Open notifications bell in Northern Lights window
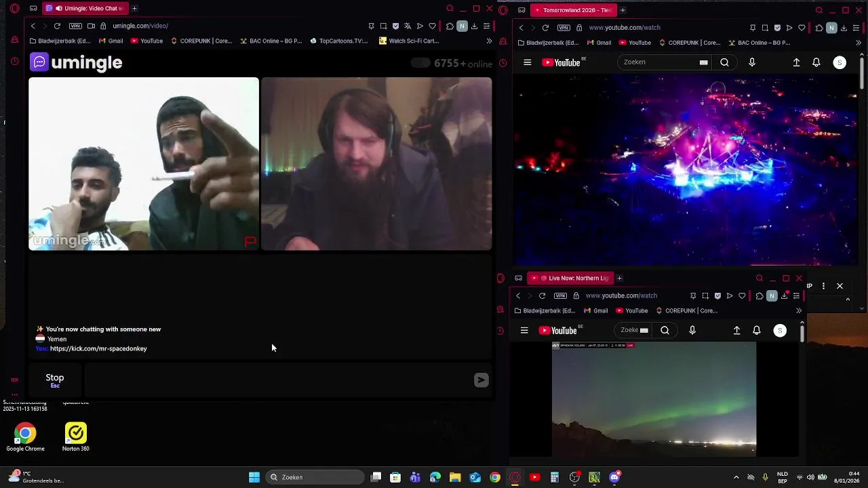 click(x=757, y=330)
